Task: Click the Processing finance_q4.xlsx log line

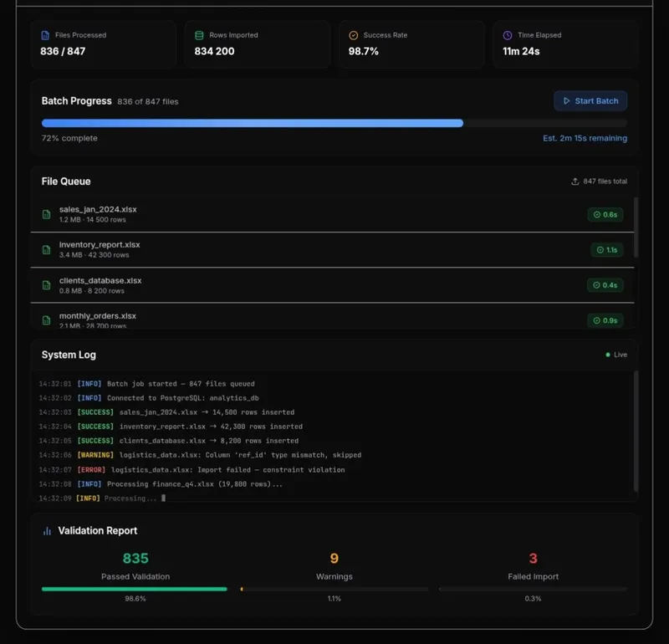Action: point(161,484)
